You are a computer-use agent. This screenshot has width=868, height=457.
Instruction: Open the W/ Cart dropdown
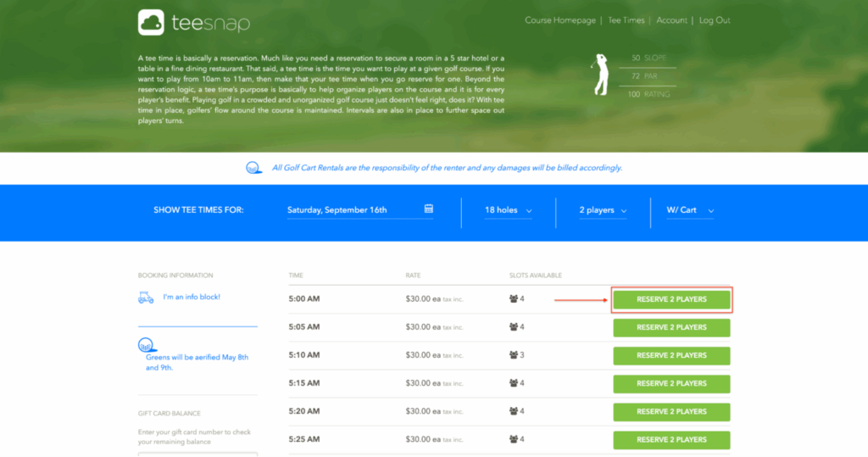point(690,210)
